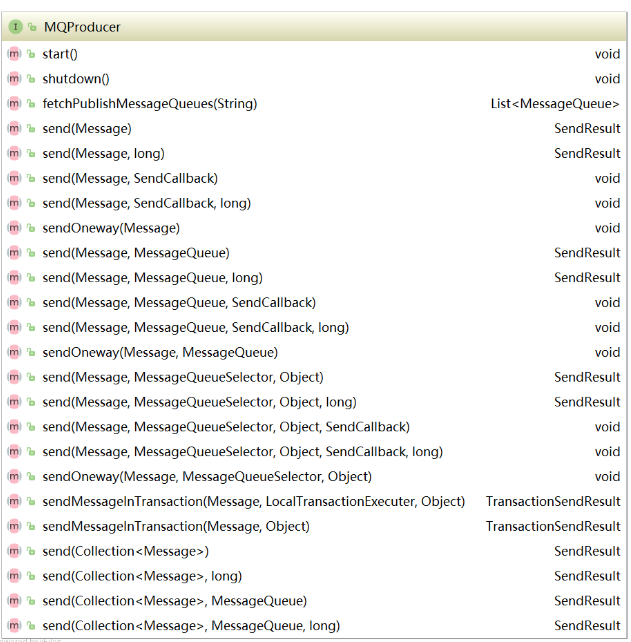Select send(Message, MessageQueue, SendCallback) method

(179, 303)
